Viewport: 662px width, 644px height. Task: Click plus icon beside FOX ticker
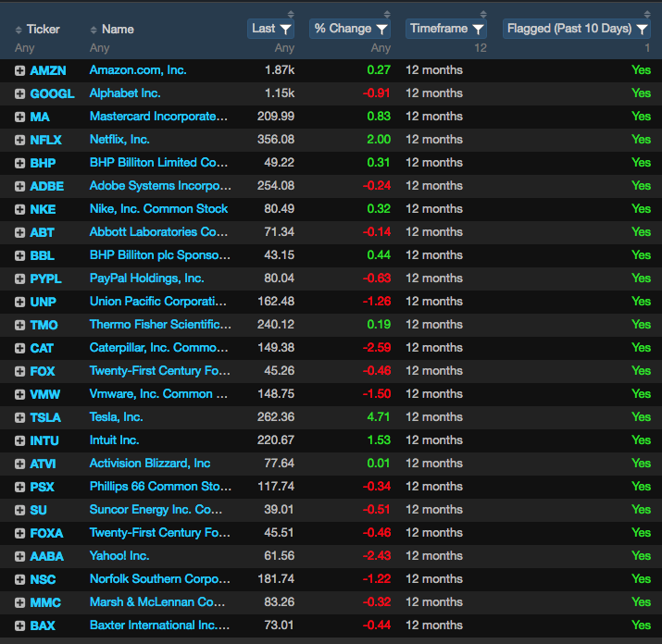[x=19, y=371]
